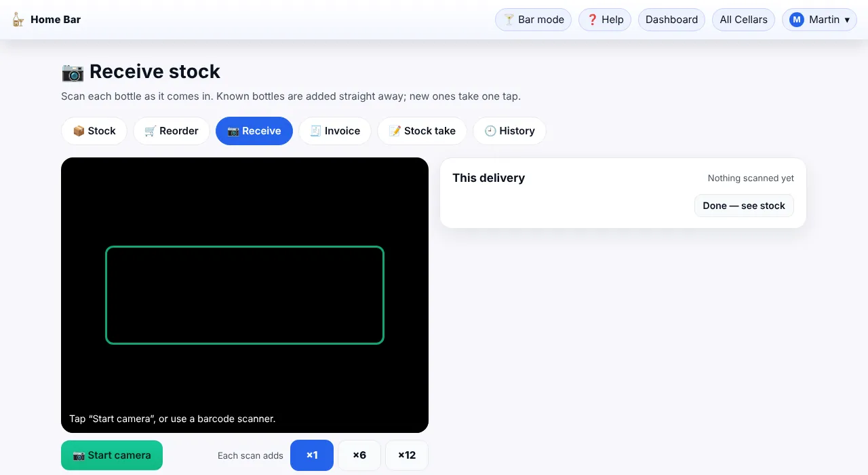
Task: Set each scan to add ×12
Action: (407, 455)
